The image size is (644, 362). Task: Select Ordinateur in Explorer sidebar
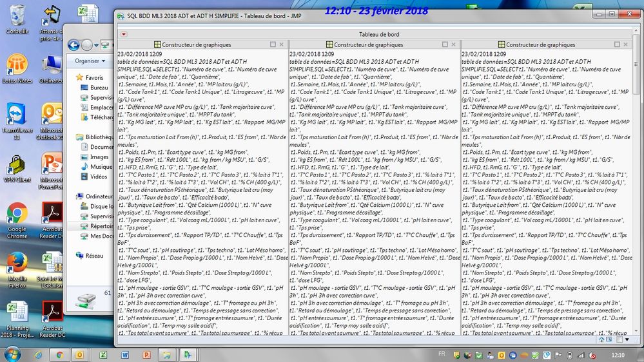click(x=94, y=196)
